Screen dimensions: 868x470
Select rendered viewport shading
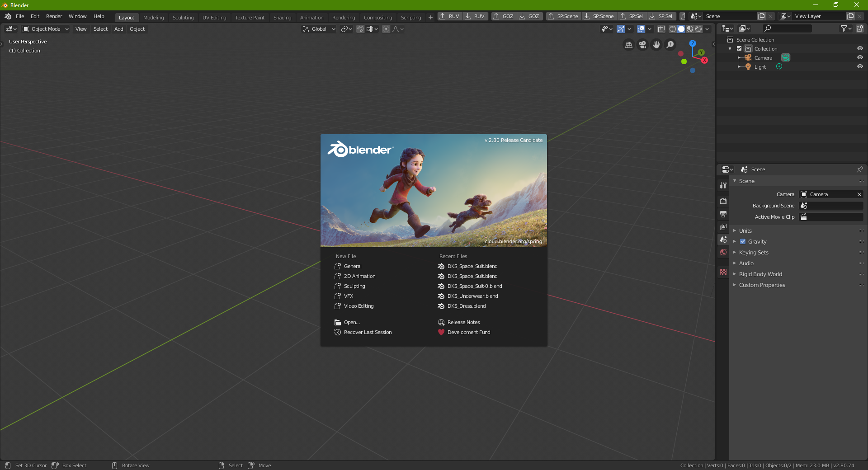pyautogui.click(x=698, y=29)
